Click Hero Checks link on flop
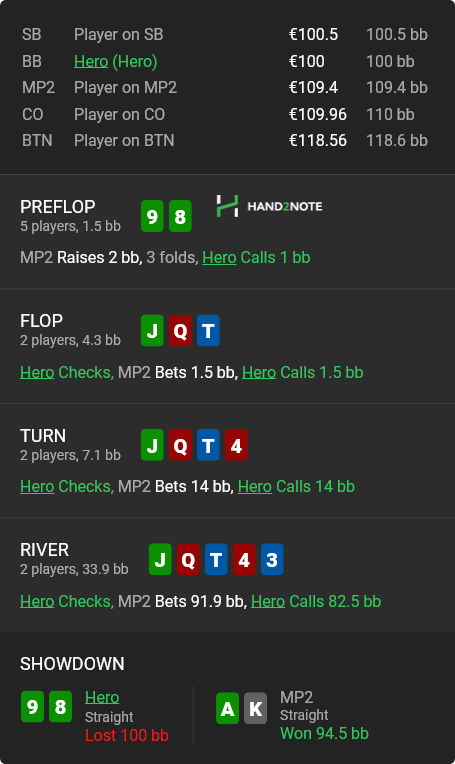The width and height of the screenshot is (455, 764). pos(66,372)
